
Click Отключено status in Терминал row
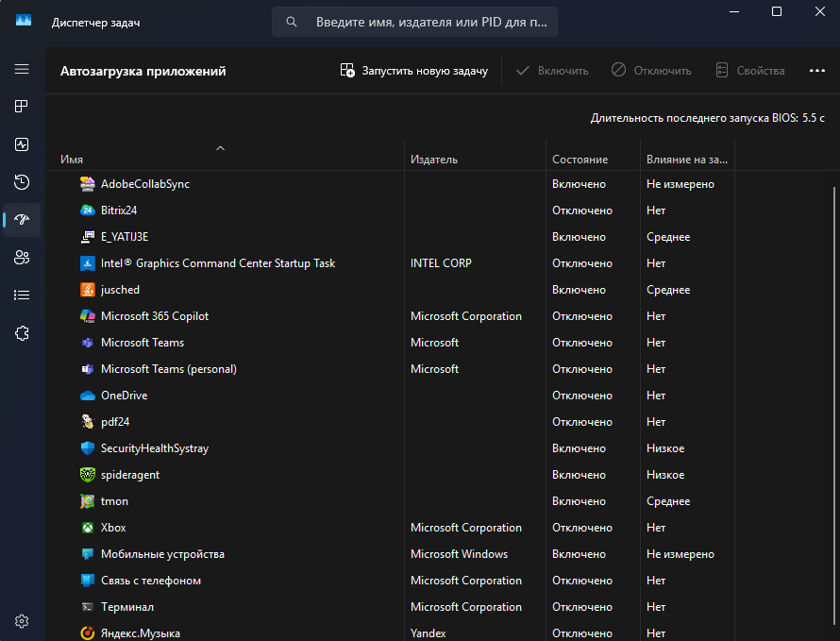(582, 607)
